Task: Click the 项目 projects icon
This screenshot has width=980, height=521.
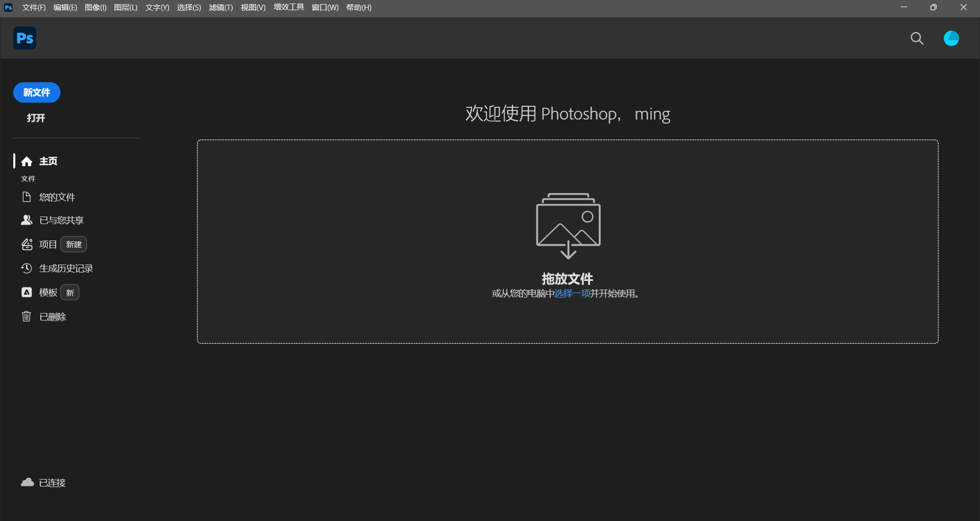Action: point(27,244)
